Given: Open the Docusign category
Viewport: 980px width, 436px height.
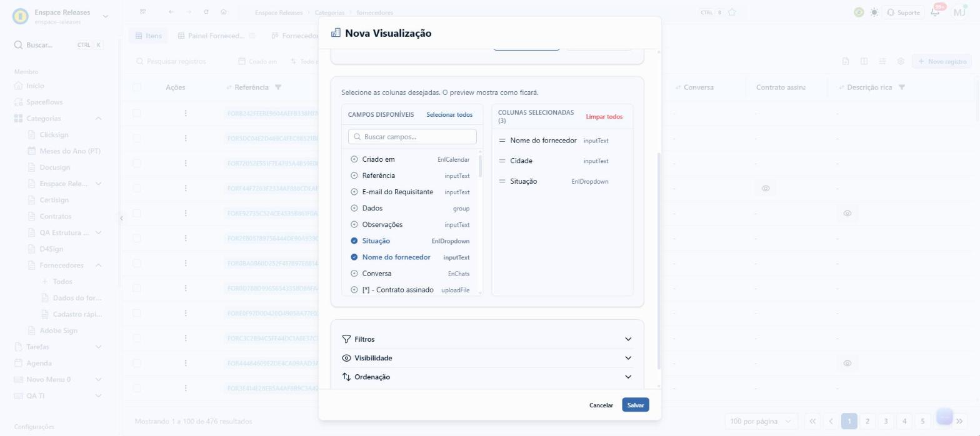Looking at the screenshot, I should tap(54, 167).
